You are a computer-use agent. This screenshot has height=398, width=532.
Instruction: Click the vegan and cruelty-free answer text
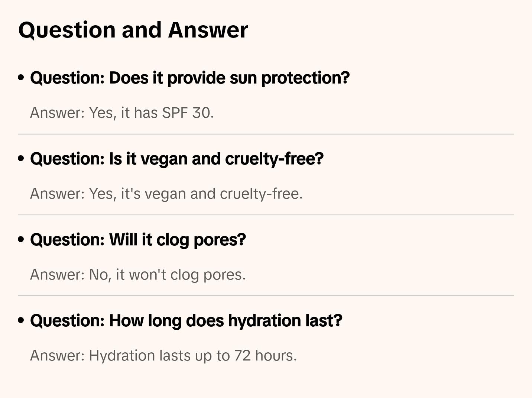pyautogui.click(x=166, y=194)
